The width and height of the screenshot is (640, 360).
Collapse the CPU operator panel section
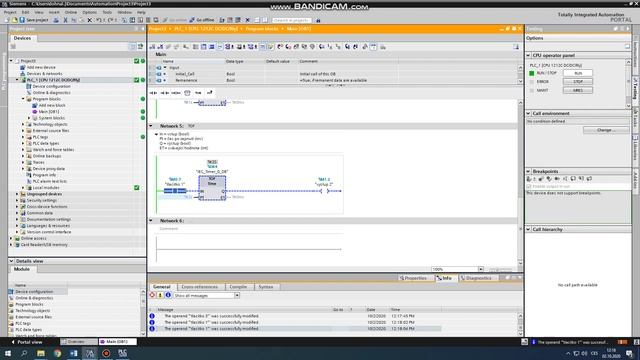528,55
